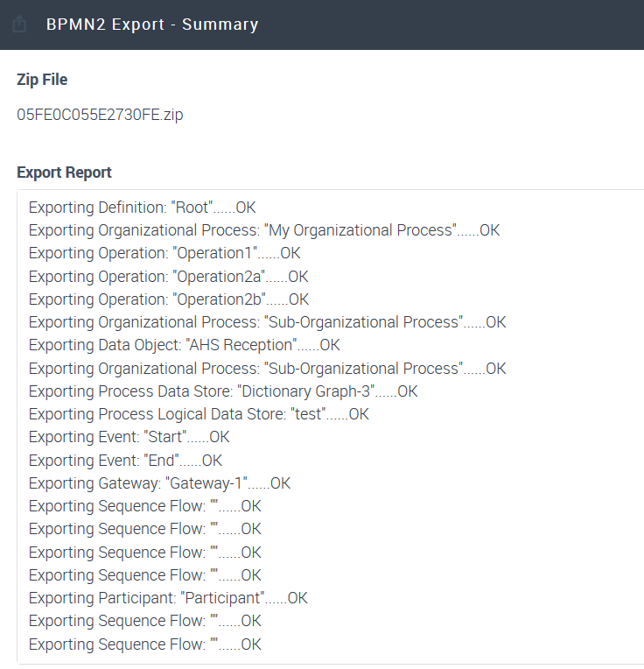Click the "Operation2a" export entry

[x=168, y=277]
